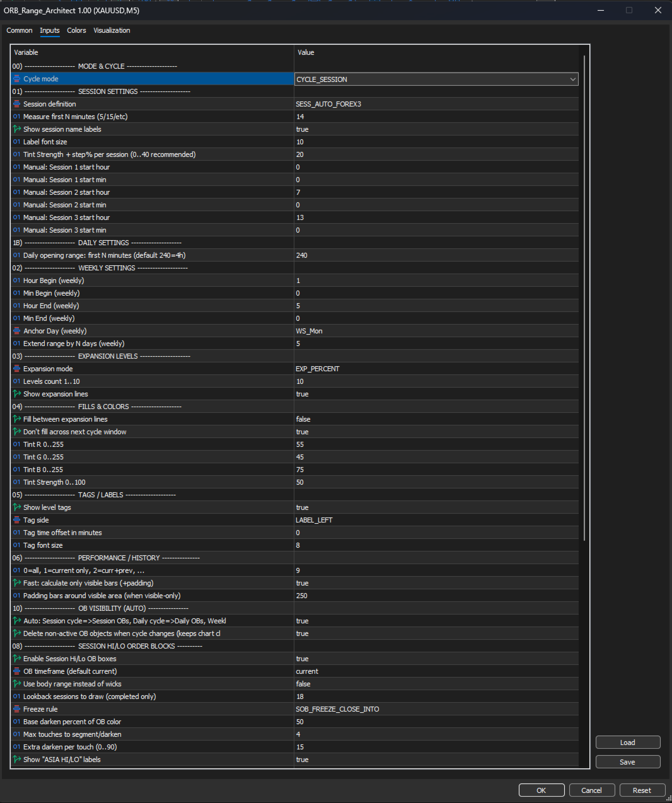Screen dimensions: 672x803
Task: Click the enum icon beside Cycle mode
Action: (x=17, y=79)
